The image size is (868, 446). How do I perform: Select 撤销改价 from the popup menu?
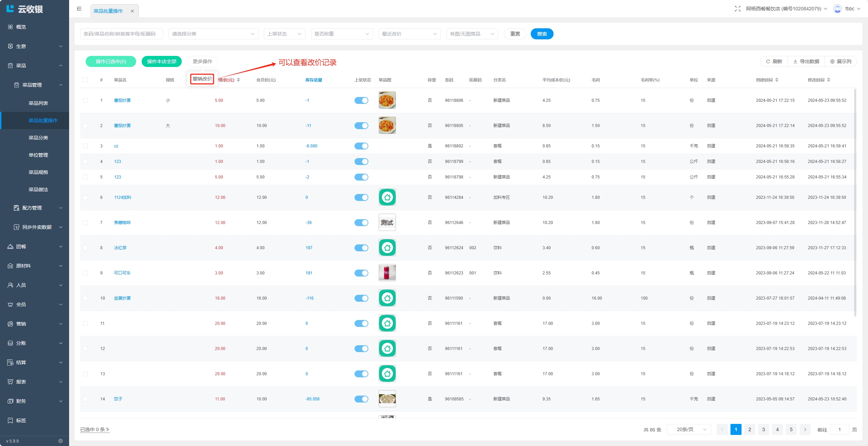[x=202, y=79]
